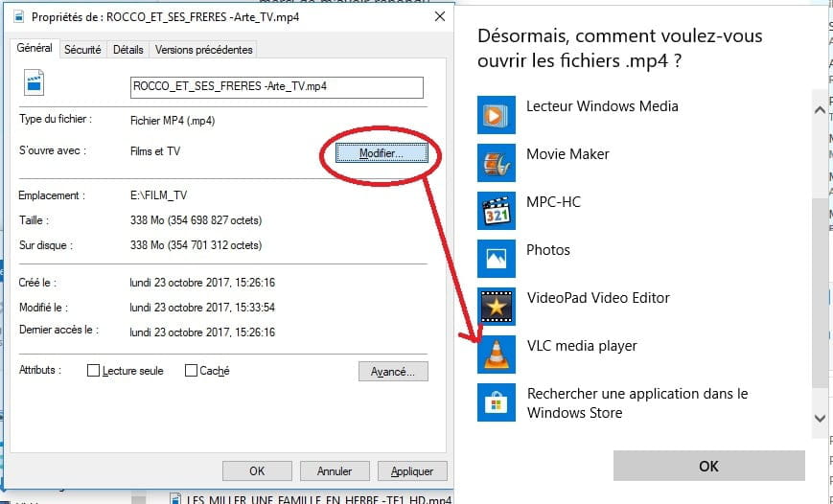This screenshot has width=833, height=504.
Task: Choose the VideoPad Video Editor icon
Action: (x=497, y=307)
